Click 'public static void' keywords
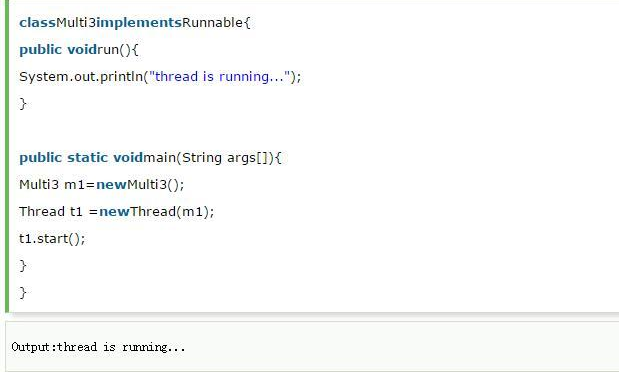 [x=81, y=158]
